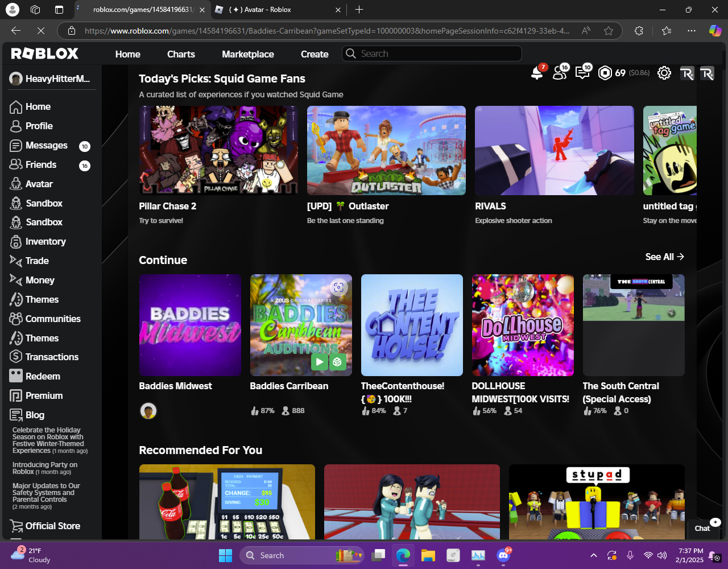Open weather widget 21°F Cloudy

[32, 555]
